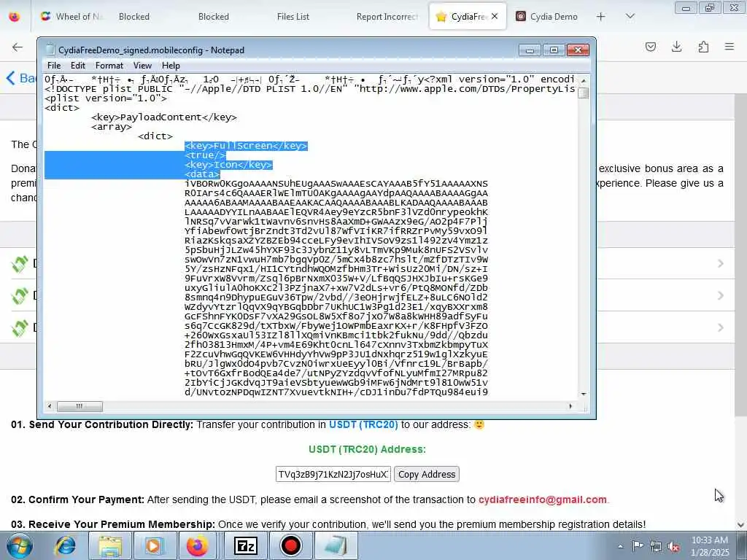Image resolution: width=747 pixels, height=560 pixels.
Task: Click the Firefox taskbar icon
Action: (x=197, y=545)
